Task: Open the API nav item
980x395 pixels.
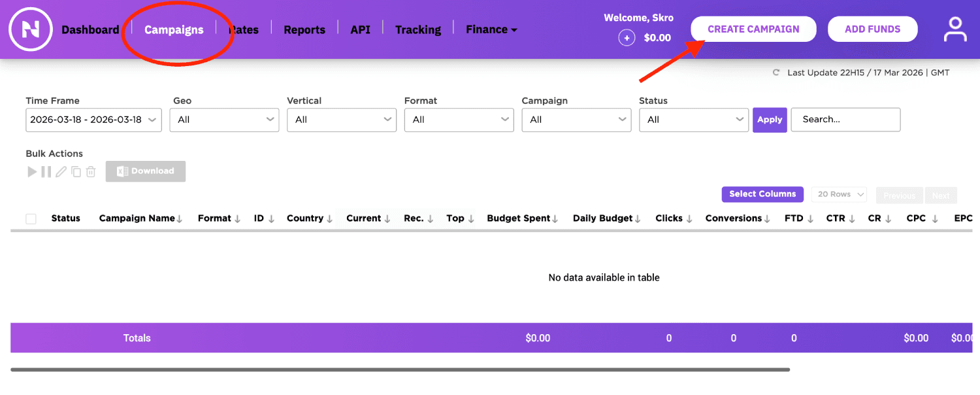Action: (x=361, y=29)
